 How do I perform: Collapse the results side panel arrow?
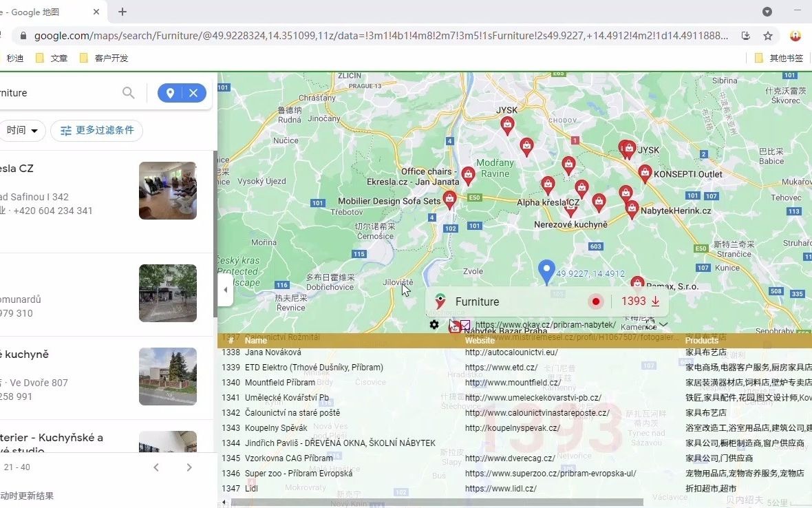pyautogui.click(x=225, y=290)
